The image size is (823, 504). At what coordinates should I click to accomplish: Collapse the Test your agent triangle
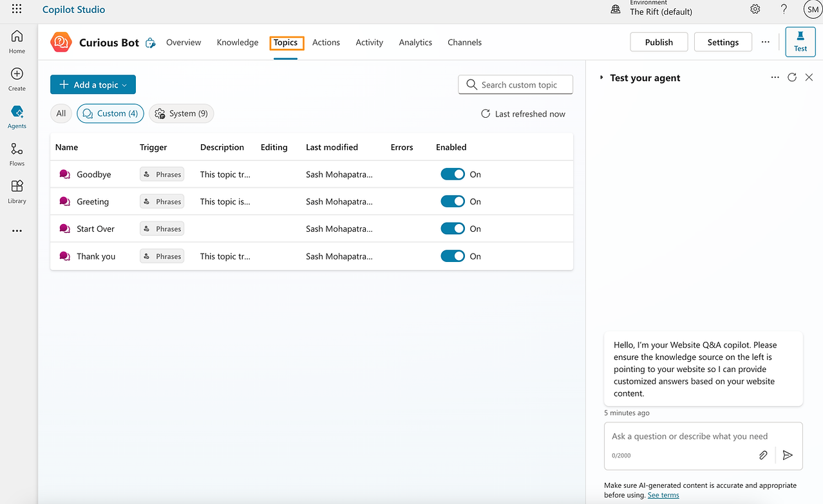[601, 78]
